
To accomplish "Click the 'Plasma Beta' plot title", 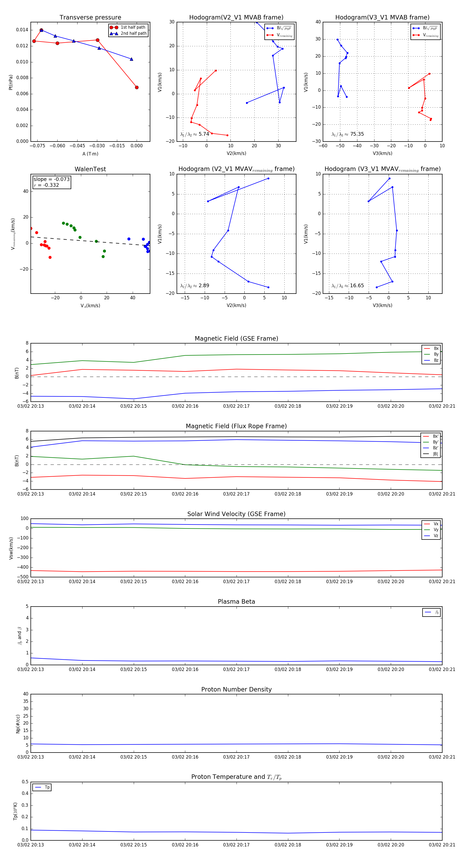I will (236, 602).
